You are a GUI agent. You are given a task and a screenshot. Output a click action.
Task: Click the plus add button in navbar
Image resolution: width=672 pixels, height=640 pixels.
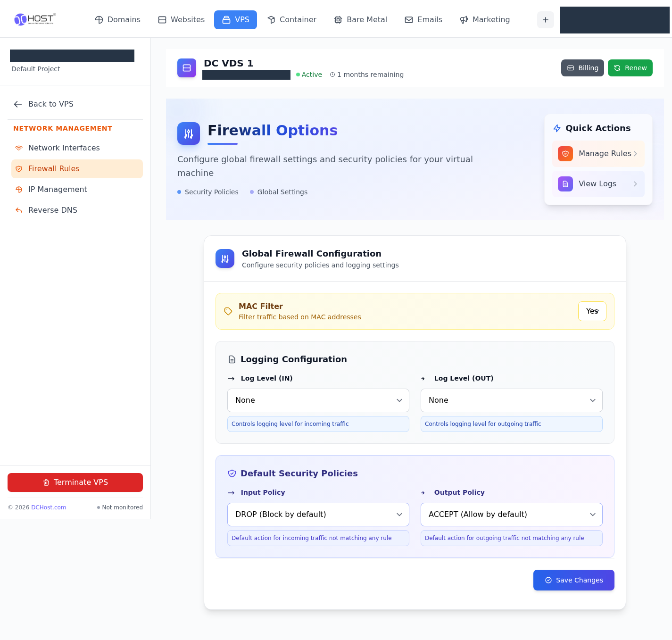[x=546, y=20]
